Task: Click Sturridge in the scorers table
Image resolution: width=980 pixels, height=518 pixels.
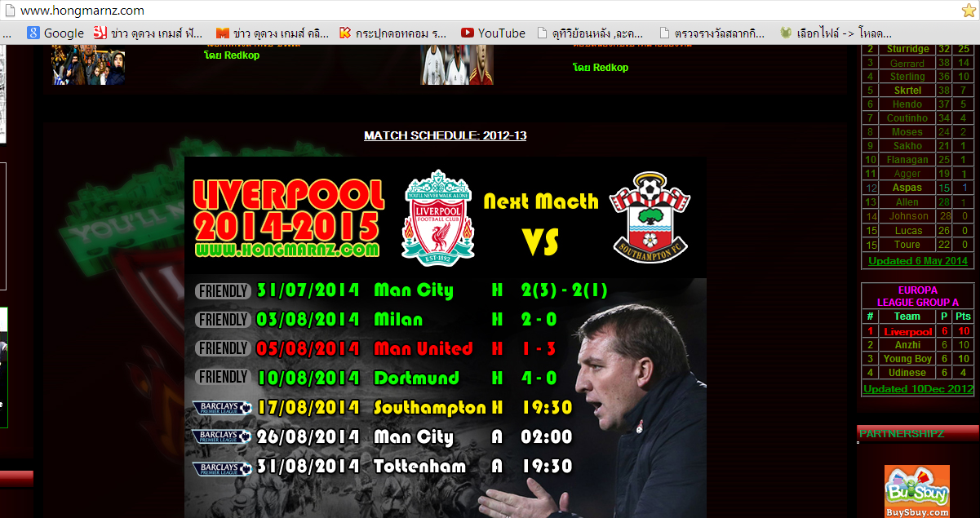Action: pos(907,49)
